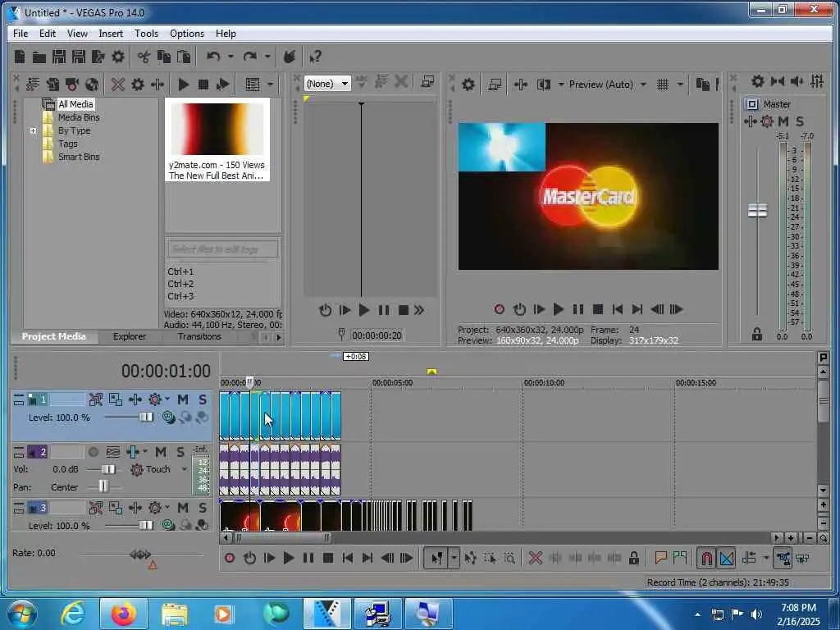Arm audio track 2 for record
The image size is (840, 630).
pos(94,452)
